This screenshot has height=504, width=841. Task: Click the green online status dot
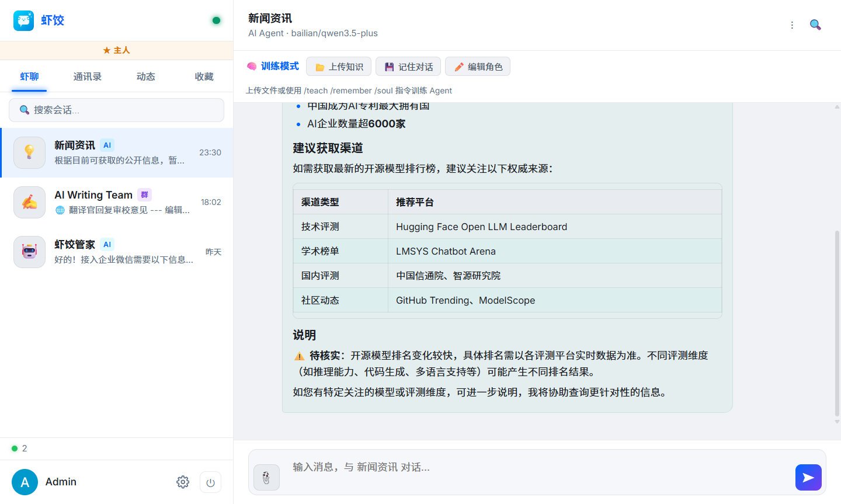[x=216, y=20]
